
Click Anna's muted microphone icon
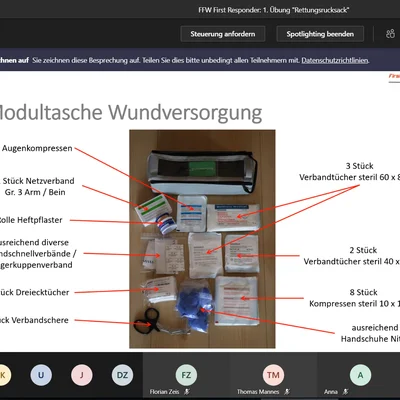coord(345,392)
